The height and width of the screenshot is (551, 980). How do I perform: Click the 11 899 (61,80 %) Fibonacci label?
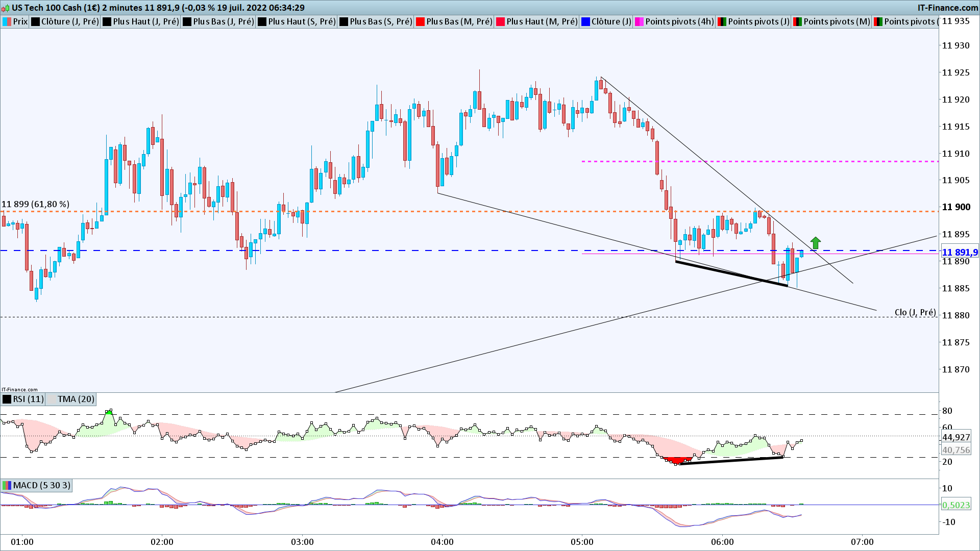pos(35,204)
